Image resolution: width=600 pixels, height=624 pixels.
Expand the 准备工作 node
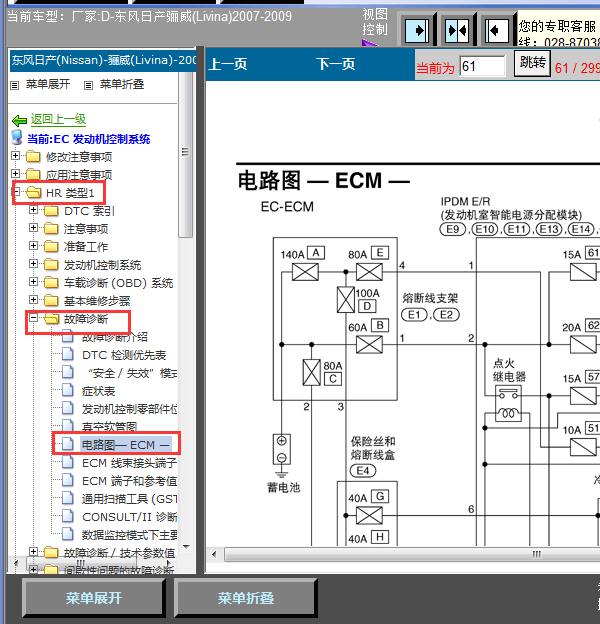point(33,246)
